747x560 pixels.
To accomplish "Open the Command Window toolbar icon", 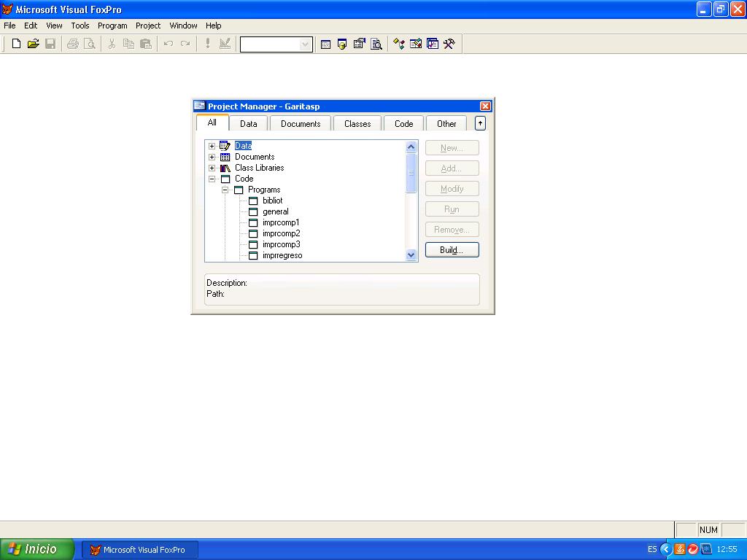I will click(x=325, y=44).
